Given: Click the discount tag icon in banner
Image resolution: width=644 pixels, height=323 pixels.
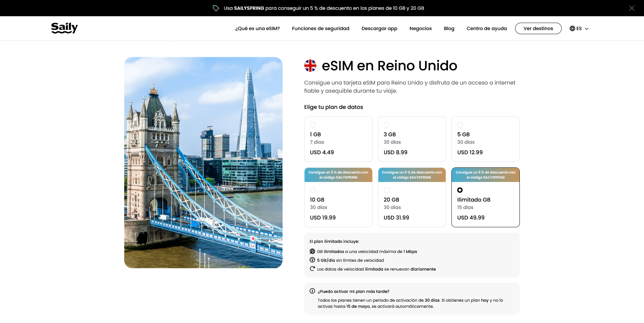Looking at the screenshot, I should (x=216, y=8).
